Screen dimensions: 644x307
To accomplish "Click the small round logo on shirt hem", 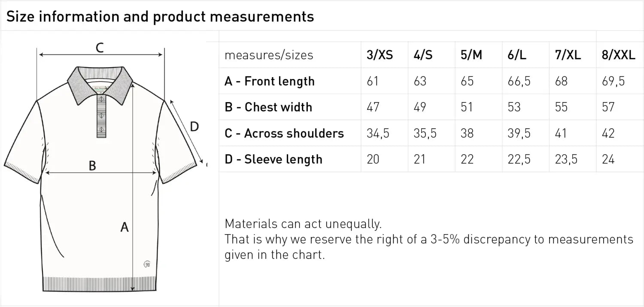I will click(x=147, y=264).
